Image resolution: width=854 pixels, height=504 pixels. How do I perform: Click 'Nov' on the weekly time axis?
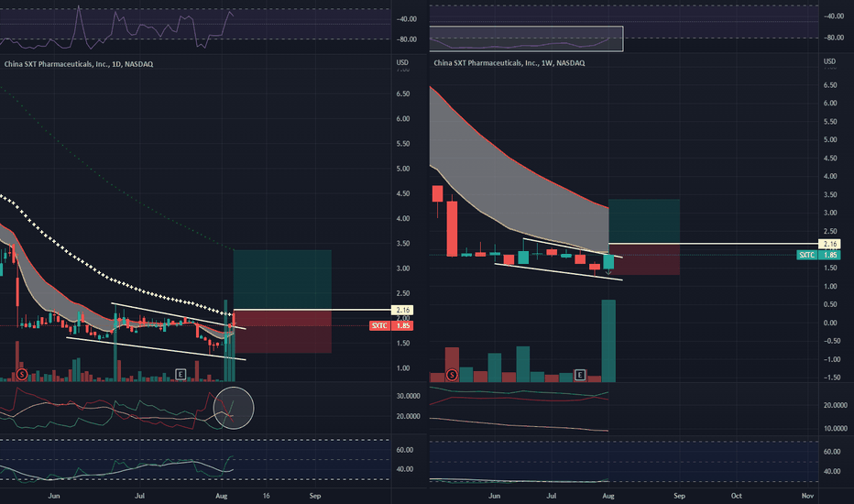tap(807, 496)
